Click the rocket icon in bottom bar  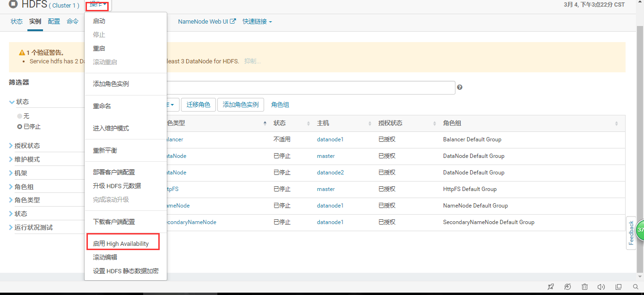coord(551,287)
